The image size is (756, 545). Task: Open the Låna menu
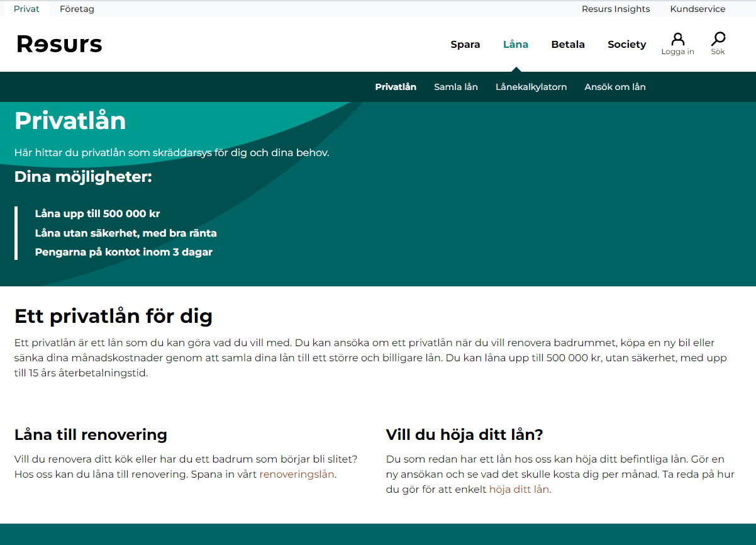[516, 44]
